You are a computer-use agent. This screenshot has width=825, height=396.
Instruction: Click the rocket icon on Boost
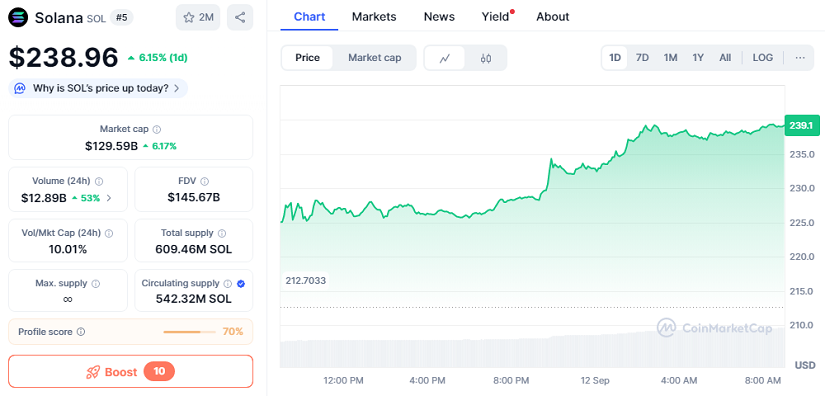[x=93, y=372]
